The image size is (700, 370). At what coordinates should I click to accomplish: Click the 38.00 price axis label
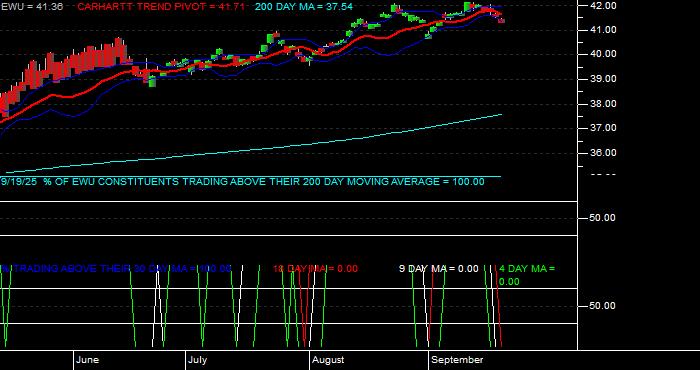pos(603,104)
